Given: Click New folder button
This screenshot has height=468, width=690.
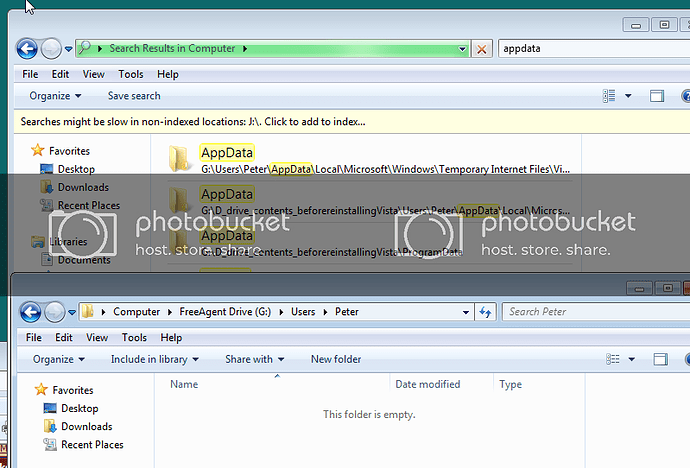Looking at the screenshot, I should 336,359.
